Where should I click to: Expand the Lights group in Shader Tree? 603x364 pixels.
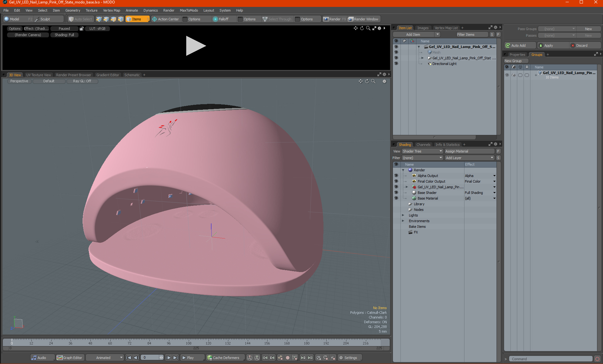click(x=403, y=215)
